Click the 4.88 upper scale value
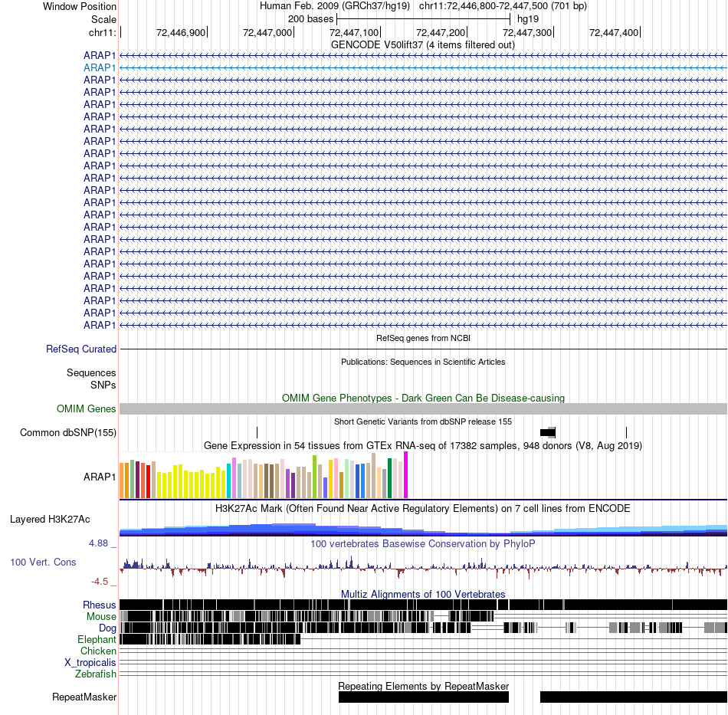 pos(98,543)
